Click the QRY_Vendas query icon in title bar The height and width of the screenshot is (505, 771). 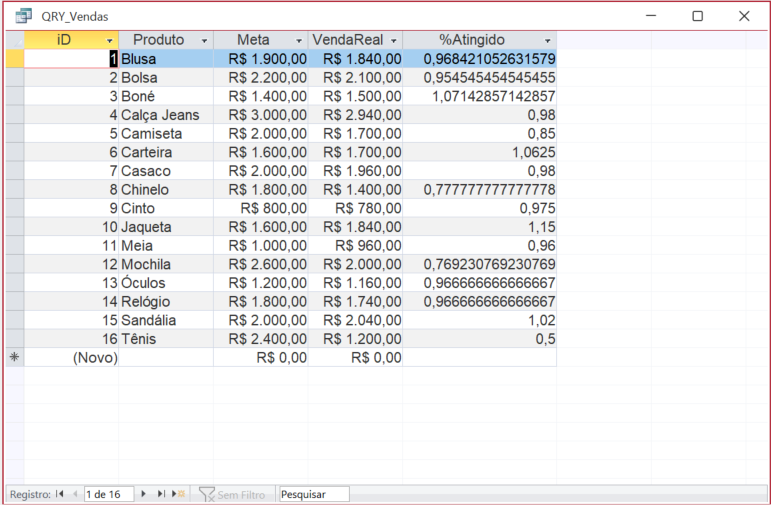(x=23, y=16)
